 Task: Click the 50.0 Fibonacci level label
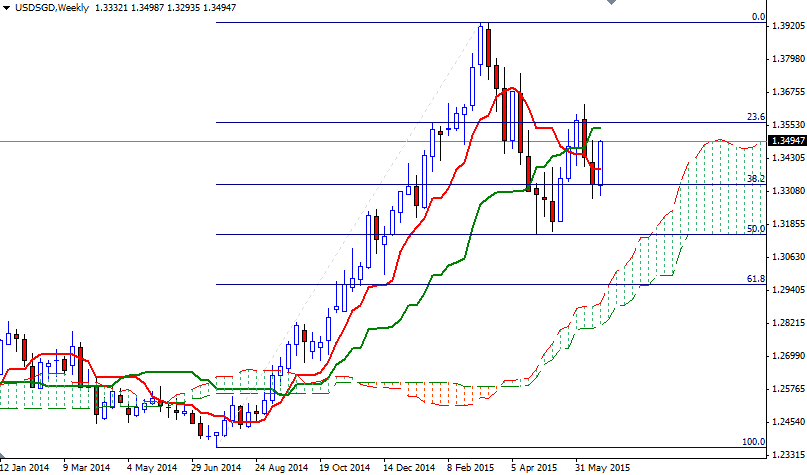tap(756, 228)
